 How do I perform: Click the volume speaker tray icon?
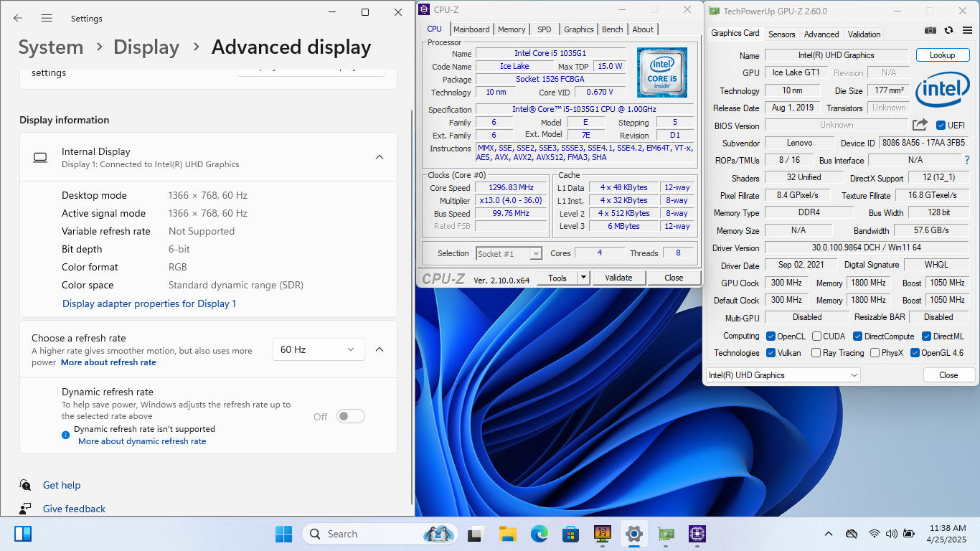tap(891, 534)
